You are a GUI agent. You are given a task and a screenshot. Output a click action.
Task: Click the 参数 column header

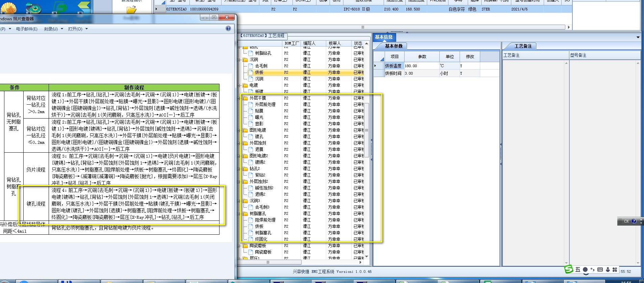(422, 56)
